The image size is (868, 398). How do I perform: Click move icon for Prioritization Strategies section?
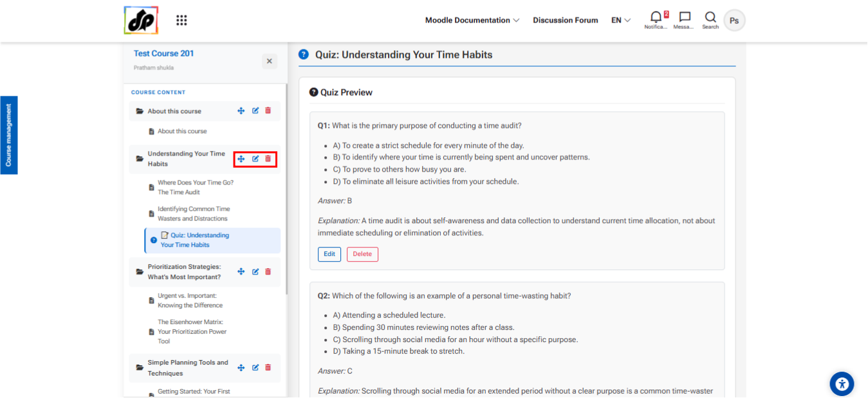point(241,271)
